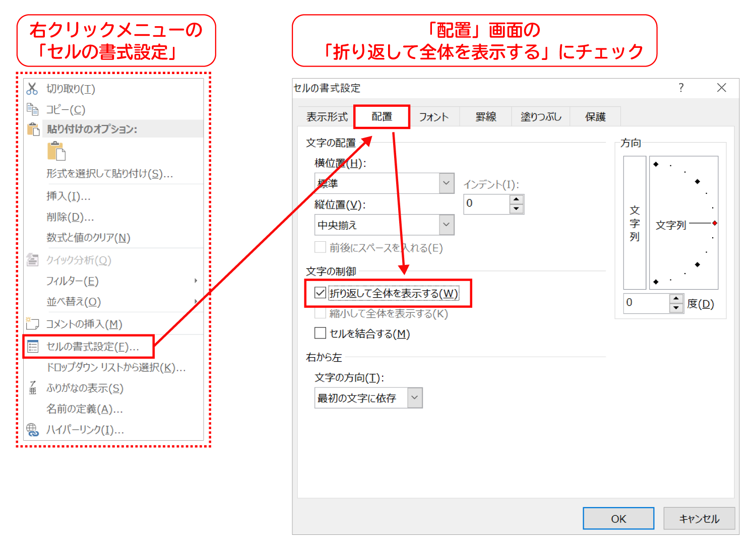Click the bottom diamond on orientation dial
This screenshot has width=756, height=549.
tap(656, 282)
